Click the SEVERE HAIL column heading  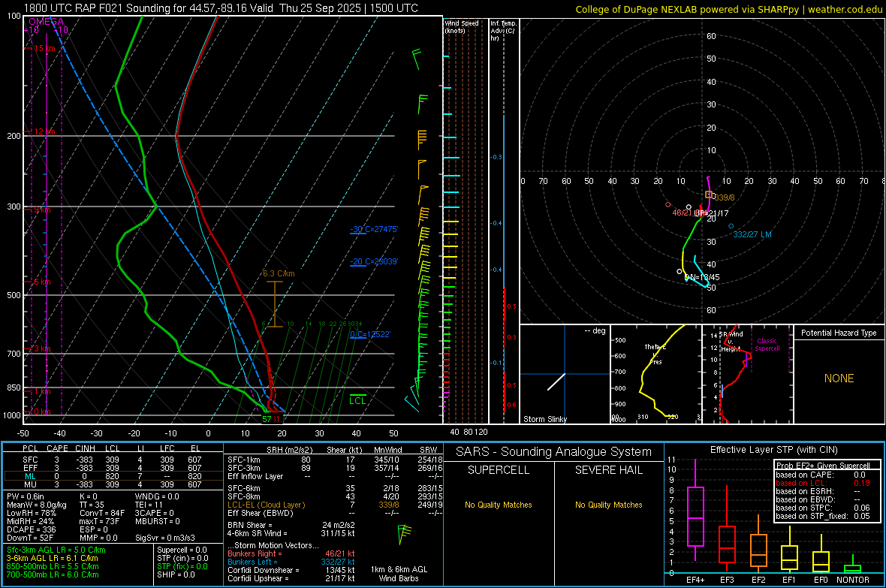click(608, 470)
